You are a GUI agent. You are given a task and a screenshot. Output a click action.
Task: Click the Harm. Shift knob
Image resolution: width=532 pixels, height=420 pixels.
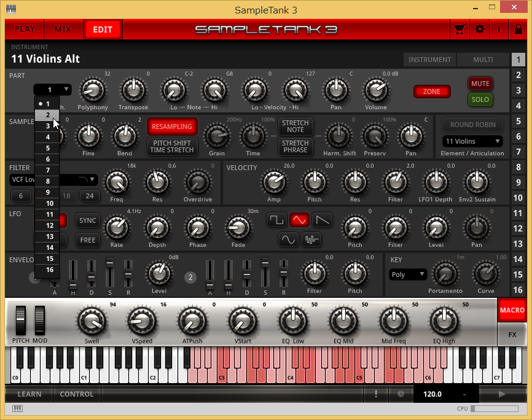[x=339, y=136]
